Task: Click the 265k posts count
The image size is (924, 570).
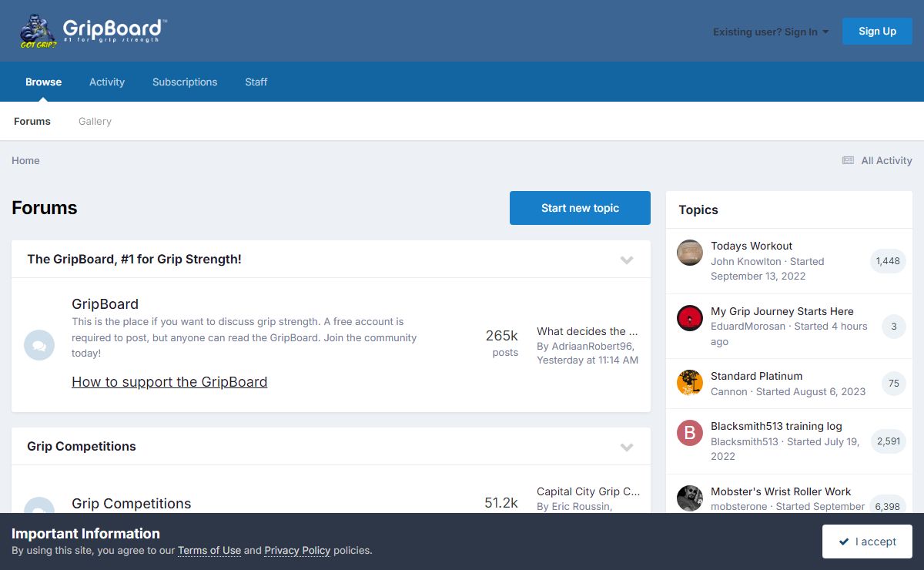Action: [x=502, y=336]
